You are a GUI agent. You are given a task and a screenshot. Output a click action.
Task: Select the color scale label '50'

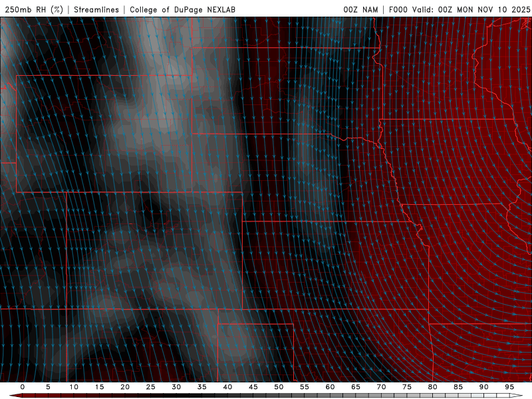[x=279, y=387]
